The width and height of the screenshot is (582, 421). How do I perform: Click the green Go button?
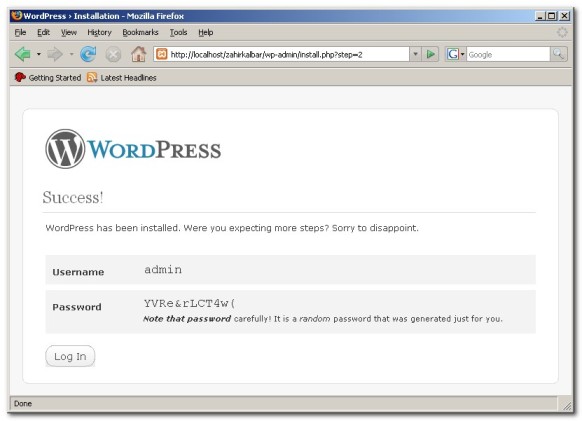[431, 55]
